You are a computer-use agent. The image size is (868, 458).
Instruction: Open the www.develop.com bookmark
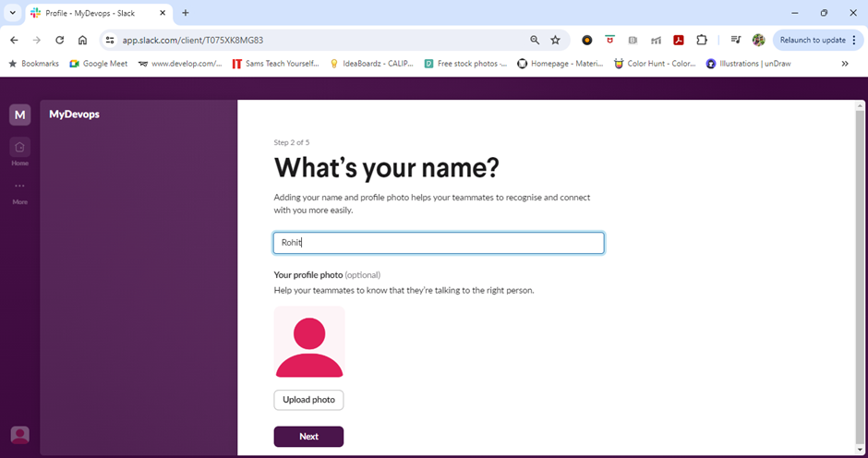pyautogui.click(x=180, y=64)
